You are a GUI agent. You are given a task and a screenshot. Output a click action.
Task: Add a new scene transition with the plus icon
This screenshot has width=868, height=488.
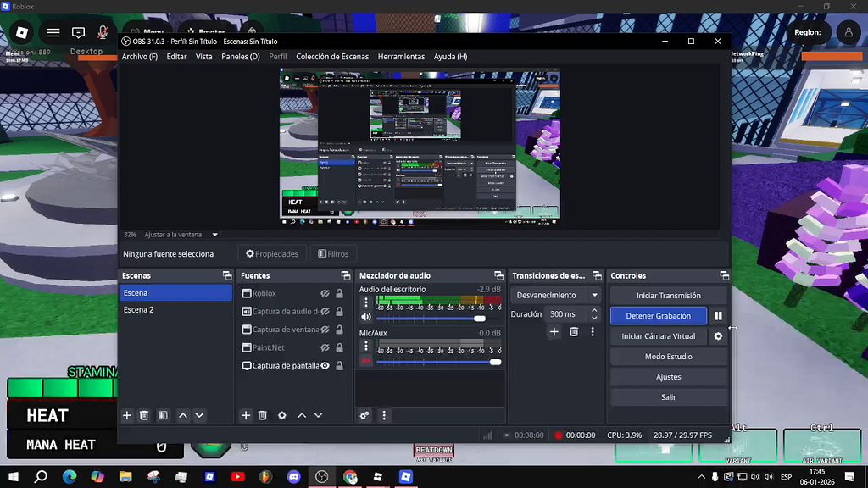pos(554,331)
